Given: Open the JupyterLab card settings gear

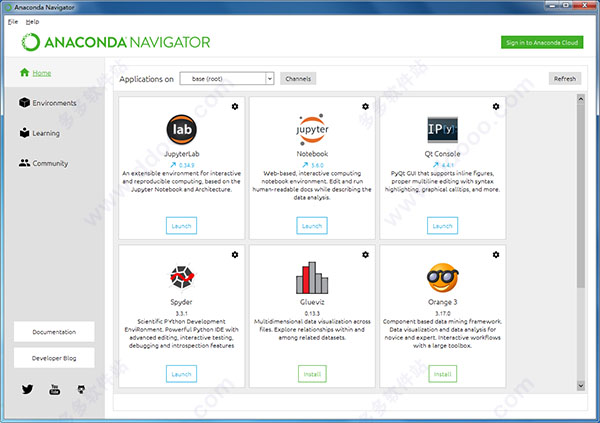Looking at the screenshot, I should (x=235, y=106).
